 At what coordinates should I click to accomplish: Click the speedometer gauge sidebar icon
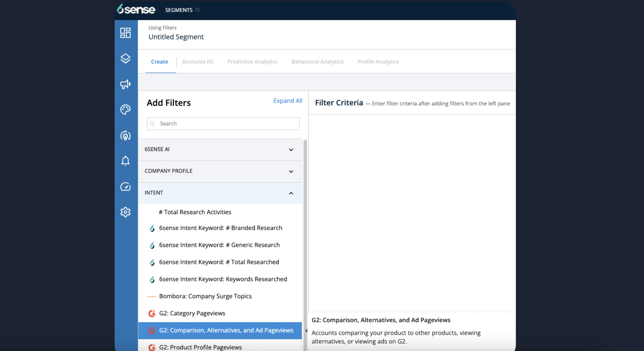point(125,187)
